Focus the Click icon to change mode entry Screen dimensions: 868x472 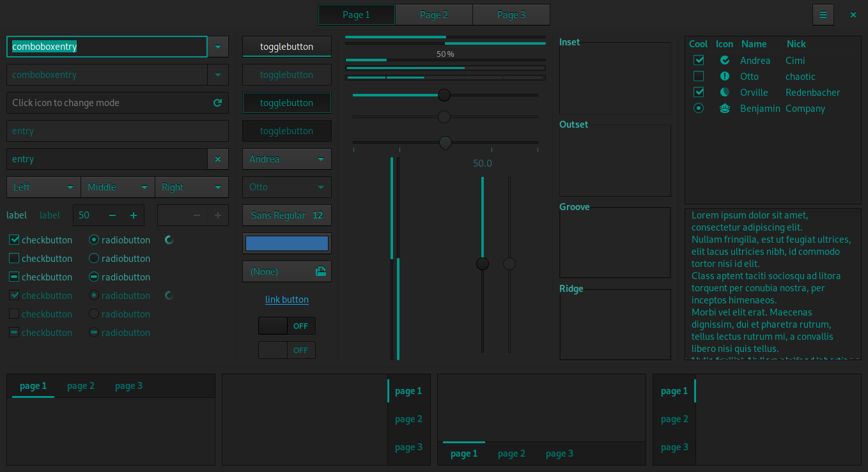pyautogui.click(x=118, y=103)
